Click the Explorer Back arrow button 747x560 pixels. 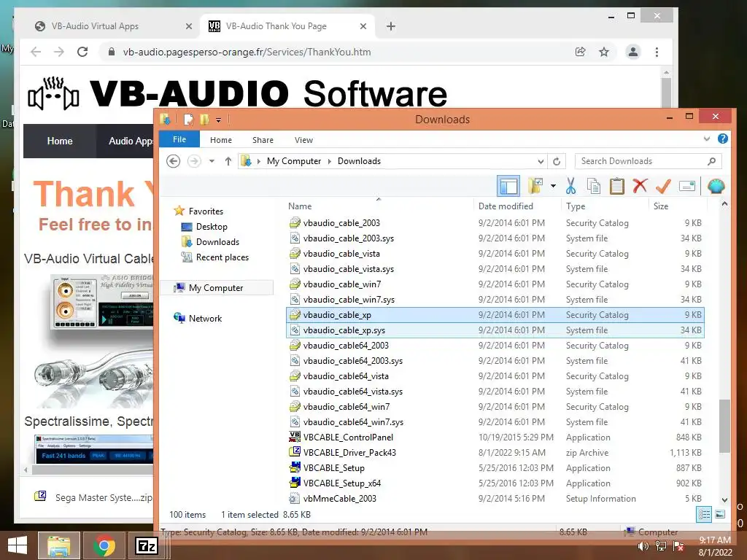[x=174, y=161]
